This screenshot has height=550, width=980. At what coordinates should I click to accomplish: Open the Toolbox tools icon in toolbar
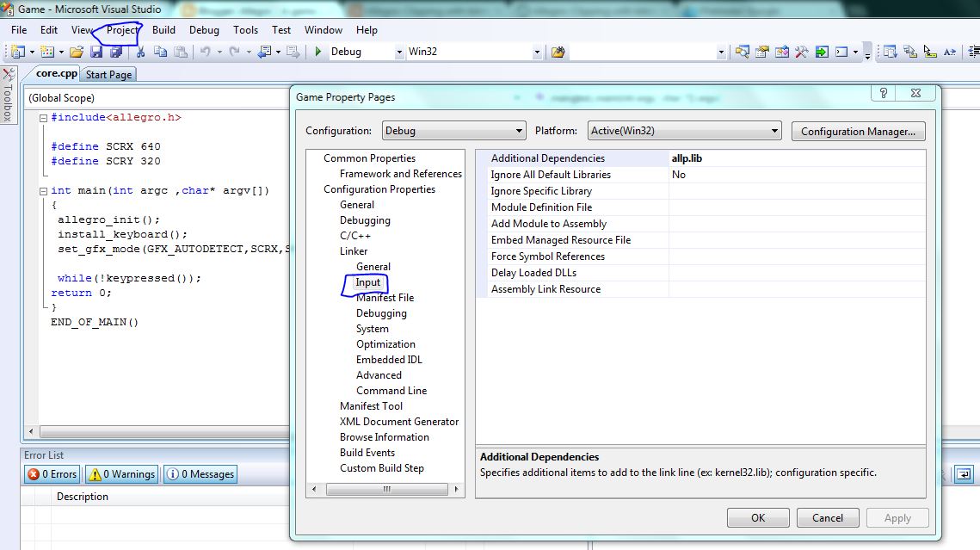click(801, 52)
